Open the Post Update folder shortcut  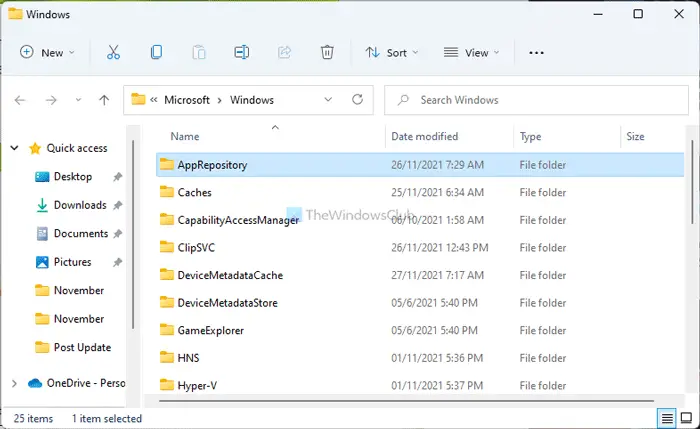click(x=82, y=348)
